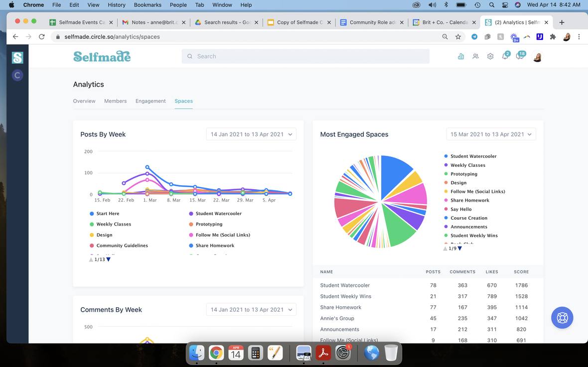
Task: Toggle Weekly Classes in pie chart legend
Action: [464, 165]
